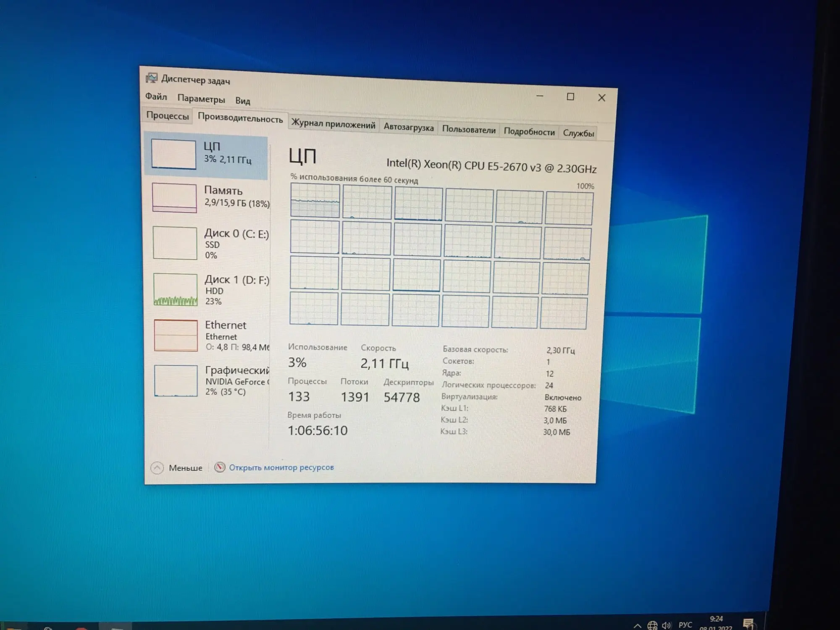Switch to the Автозагрузка tab
This screenshot has height=630, width=840.
(x=408, y=127)
